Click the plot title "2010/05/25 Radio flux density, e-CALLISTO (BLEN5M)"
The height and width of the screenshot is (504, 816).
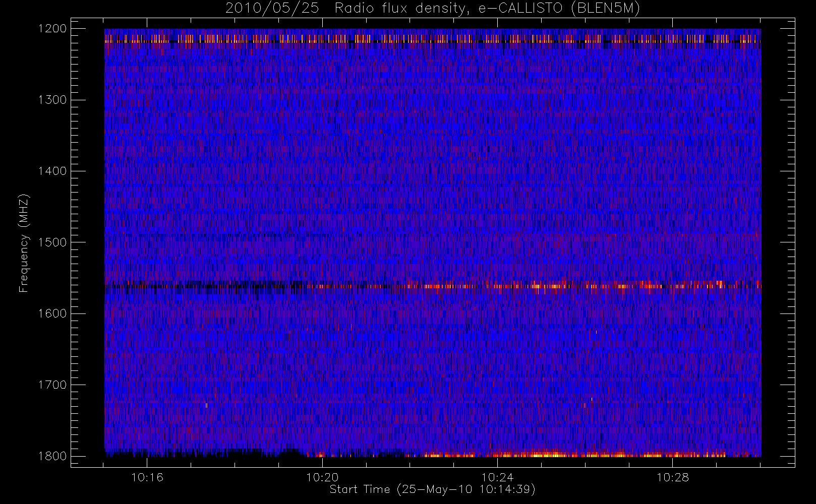click(433, 9)
